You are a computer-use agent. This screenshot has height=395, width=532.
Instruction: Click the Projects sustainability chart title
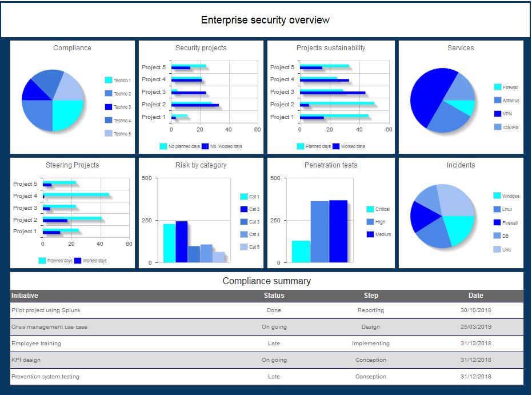331,48
